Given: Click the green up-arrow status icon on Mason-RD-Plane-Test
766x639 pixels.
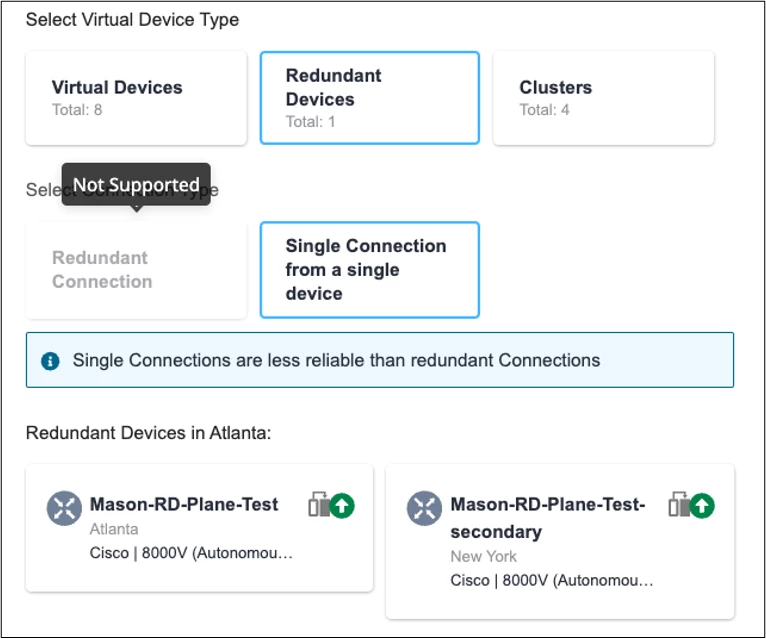Looking at the screenshot, I should [343, 505].
